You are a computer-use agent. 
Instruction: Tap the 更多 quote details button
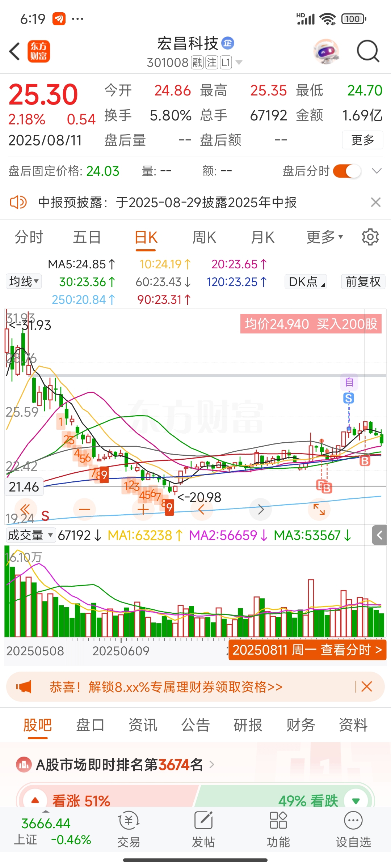tap(362, 140)
